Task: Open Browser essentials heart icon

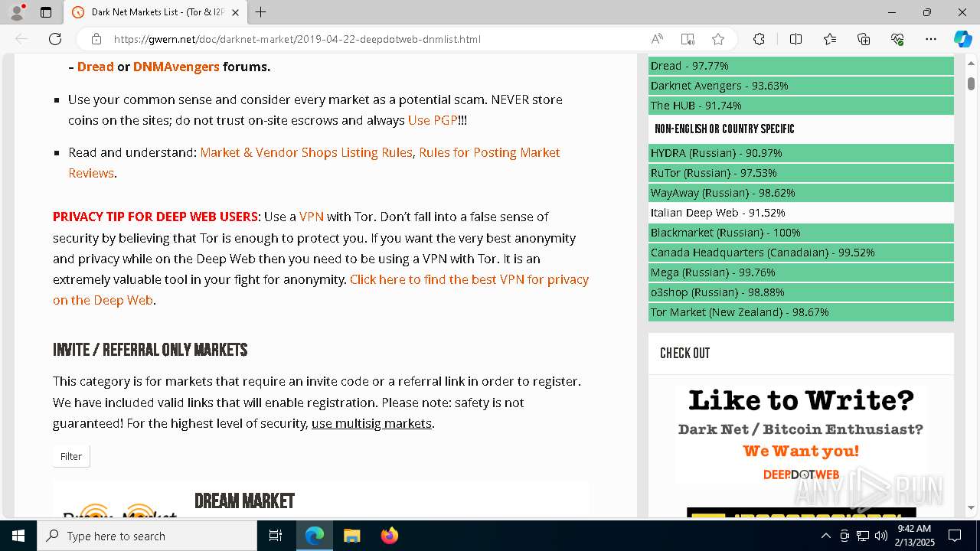Action: coord(897,39)
